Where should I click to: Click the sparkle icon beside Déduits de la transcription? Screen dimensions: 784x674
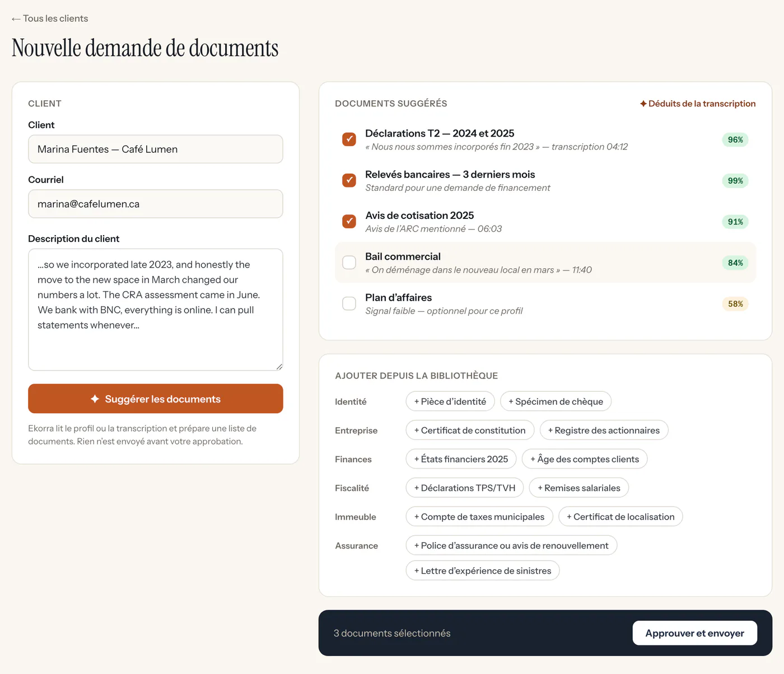click(643, 104)
